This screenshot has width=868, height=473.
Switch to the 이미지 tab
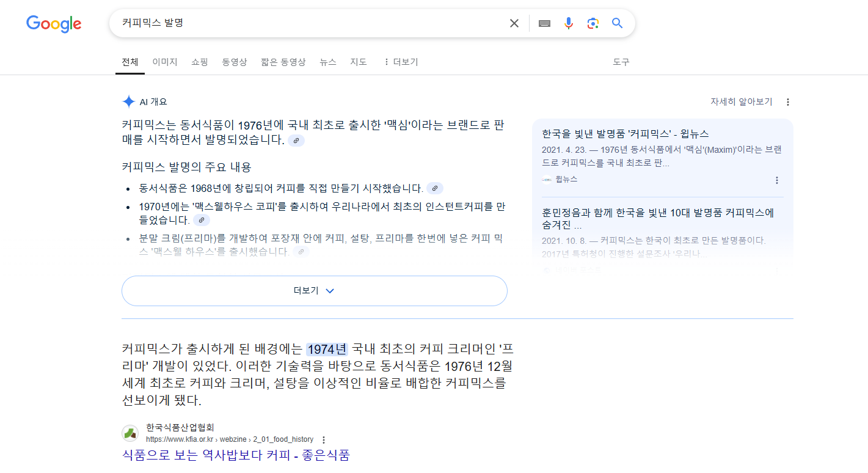coord(164,62)
